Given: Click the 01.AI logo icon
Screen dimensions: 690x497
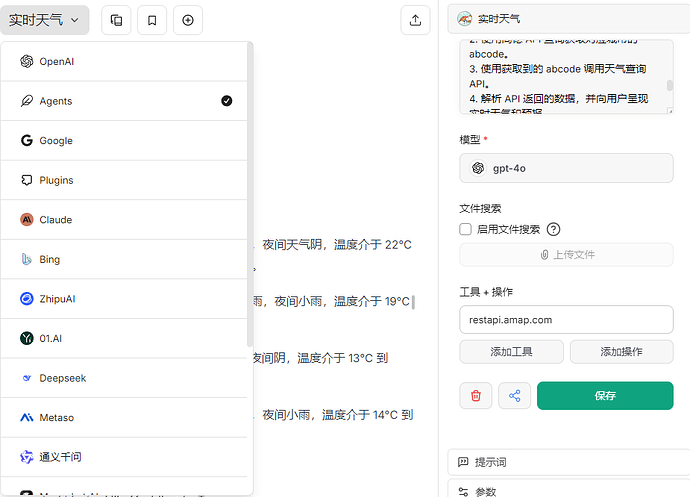Looking at the screenshot, I should tap(27, 338).
